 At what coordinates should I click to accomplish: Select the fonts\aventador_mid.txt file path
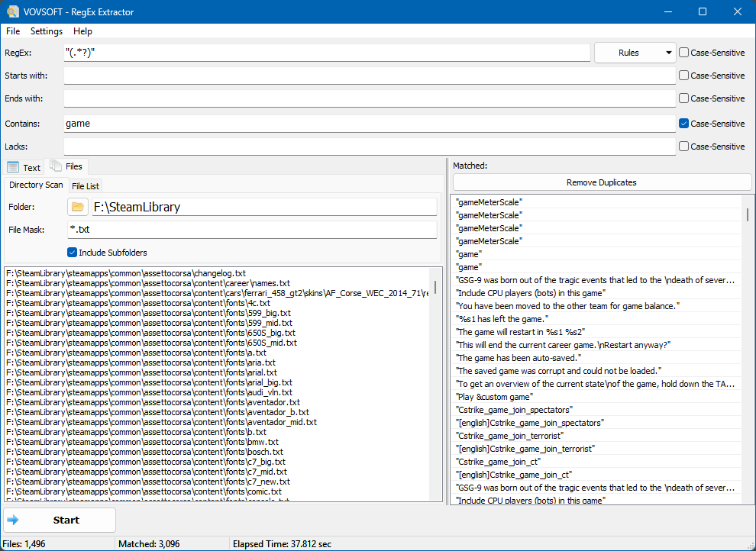(162, 422)
